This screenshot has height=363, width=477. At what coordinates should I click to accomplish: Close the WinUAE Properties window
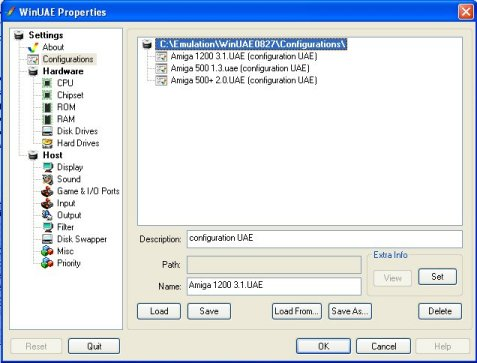466,12
